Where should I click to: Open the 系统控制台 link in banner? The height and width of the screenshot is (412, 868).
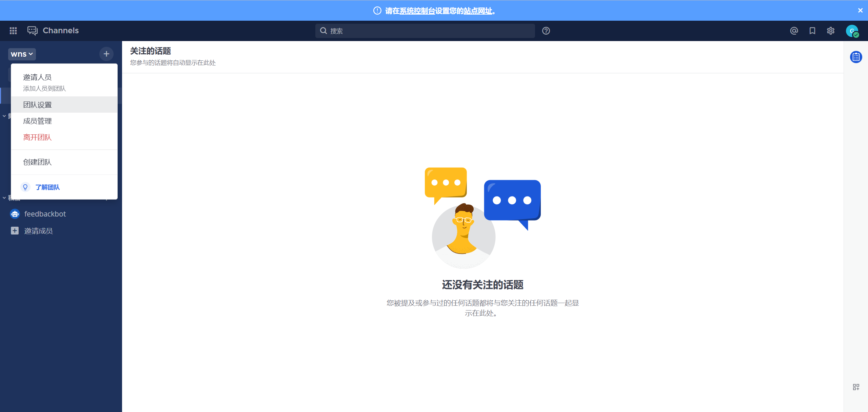417,11
